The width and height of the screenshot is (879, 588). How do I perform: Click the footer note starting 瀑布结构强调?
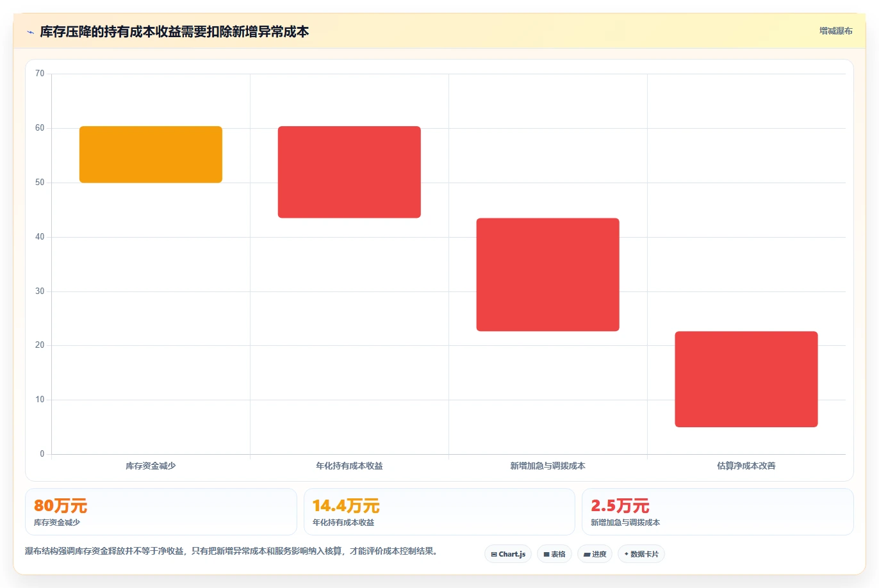233,551
